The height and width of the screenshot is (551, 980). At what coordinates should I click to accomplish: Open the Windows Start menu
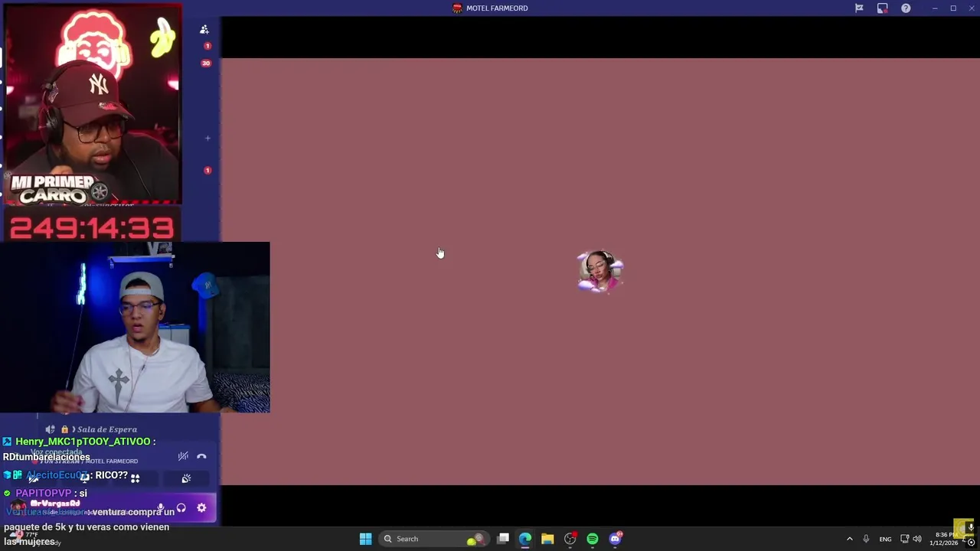point(365,539)
